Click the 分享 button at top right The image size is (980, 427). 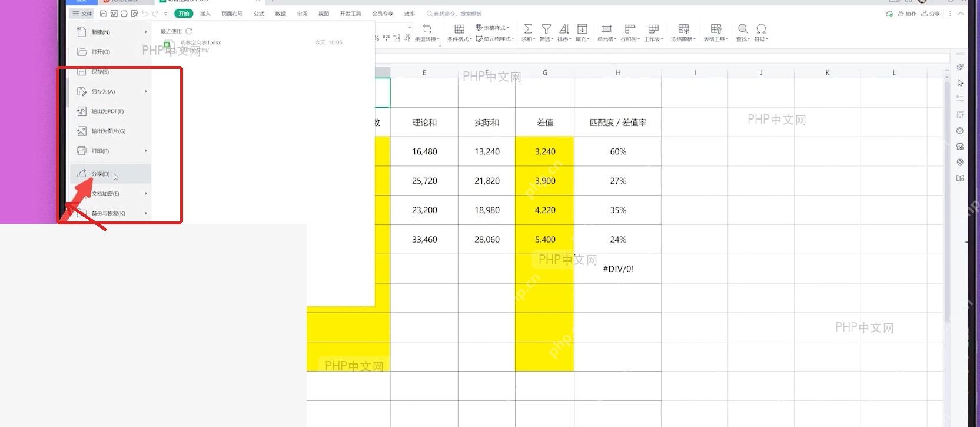click(931, 14)
